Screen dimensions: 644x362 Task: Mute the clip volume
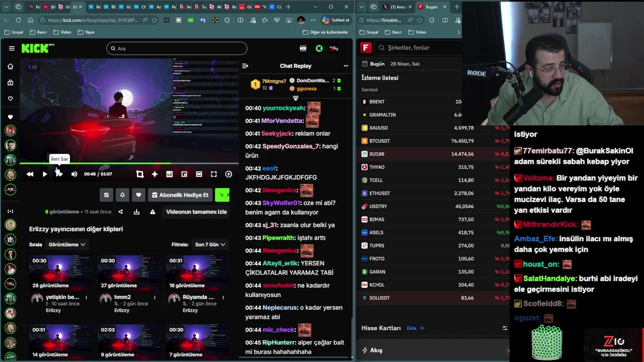74,174
